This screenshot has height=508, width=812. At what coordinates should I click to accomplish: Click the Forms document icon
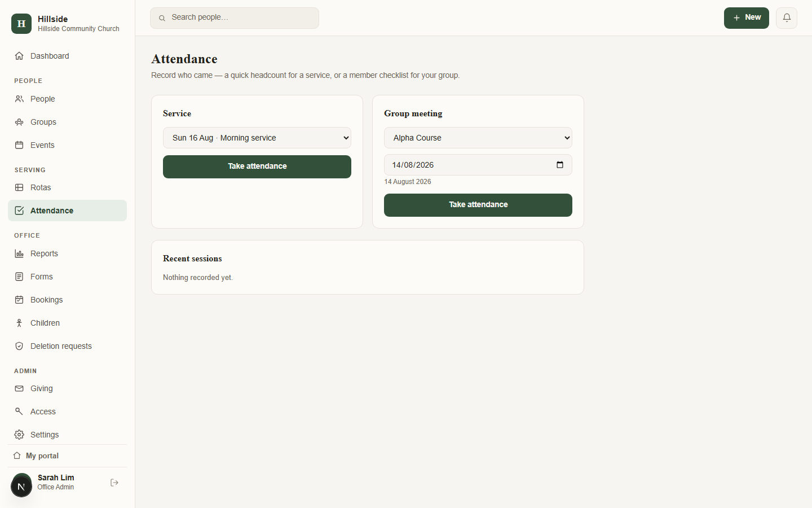19,277
